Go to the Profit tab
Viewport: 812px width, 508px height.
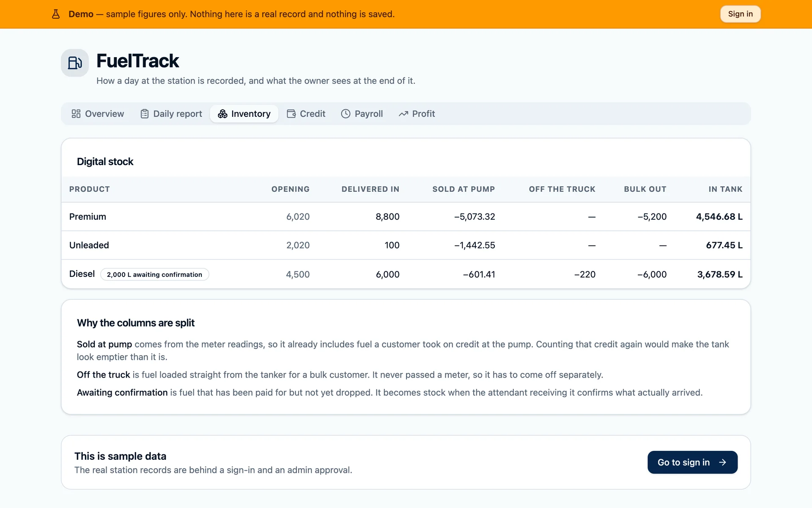pyautogui.click(x=417, y=114)
